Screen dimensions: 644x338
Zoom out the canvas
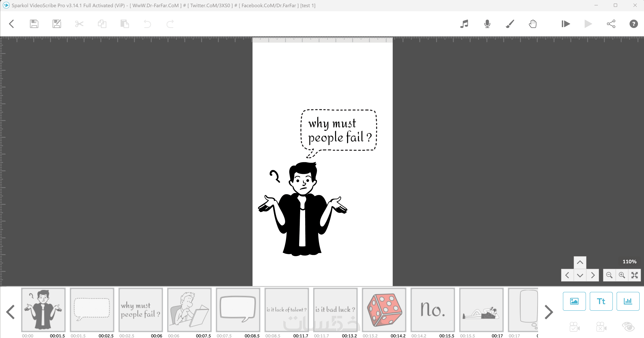(609, 275)
